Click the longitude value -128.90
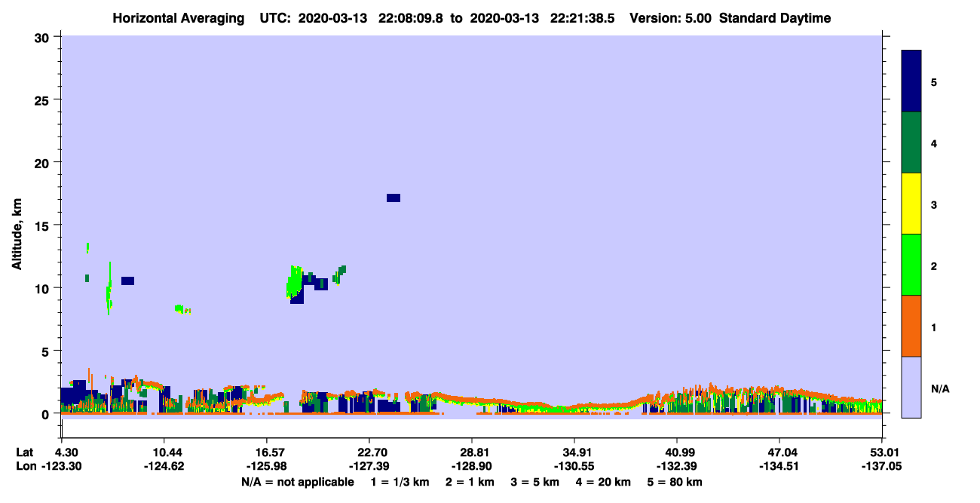The width and height of the screenshot is (980, 503). coord(472,466)
